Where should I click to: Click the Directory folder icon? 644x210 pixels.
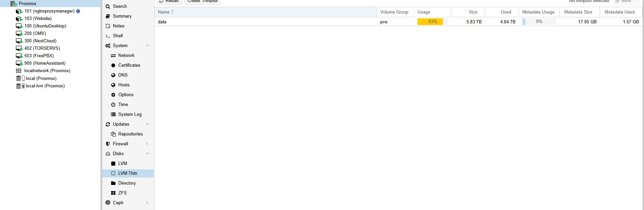(113, 183)
